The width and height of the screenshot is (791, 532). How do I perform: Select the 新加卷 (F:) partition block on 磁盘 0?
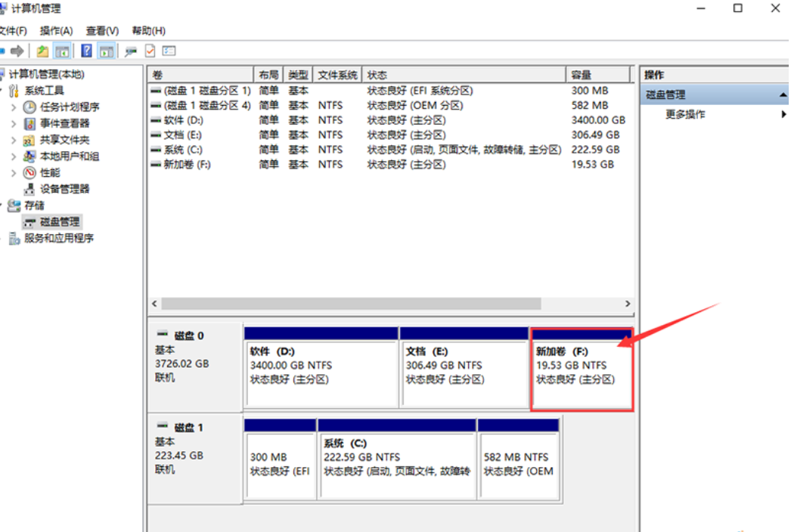[x=582, y=369]
